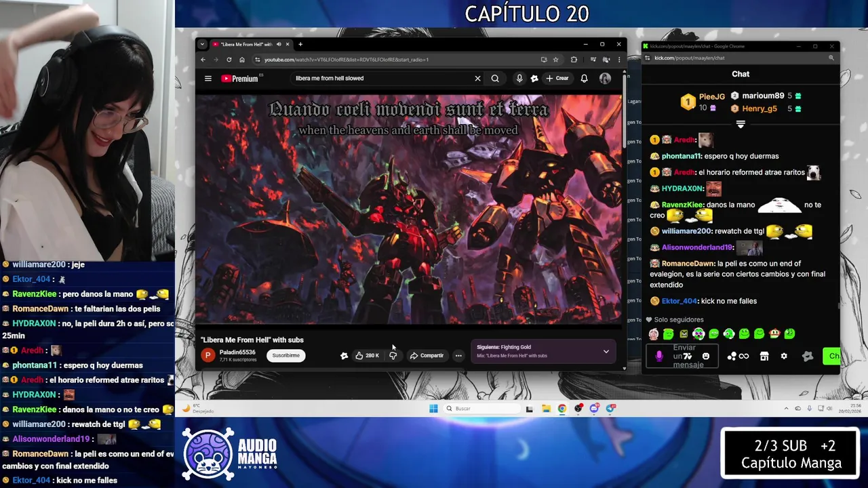Open the Windows Start menu
The image size is (868, 488).
point(433,409)
